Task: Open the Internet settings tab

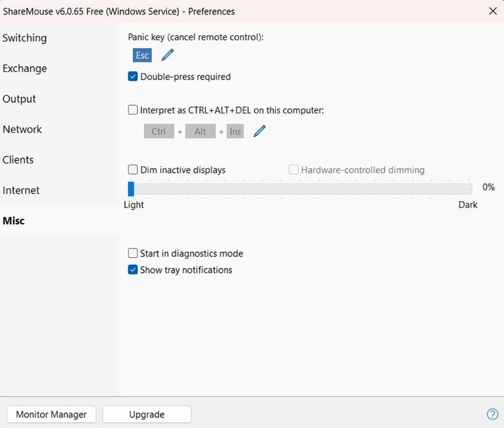Action: click(x=21, y=190)
